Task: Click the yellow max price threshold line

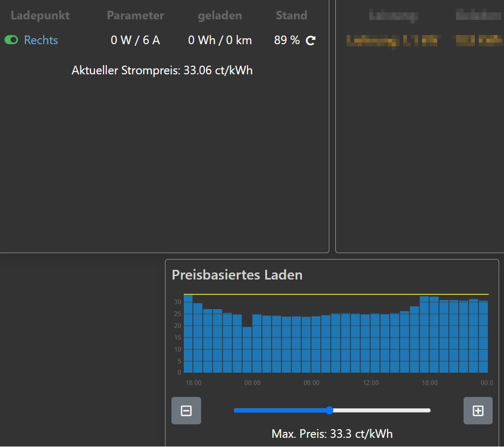Action: [335, 295]
